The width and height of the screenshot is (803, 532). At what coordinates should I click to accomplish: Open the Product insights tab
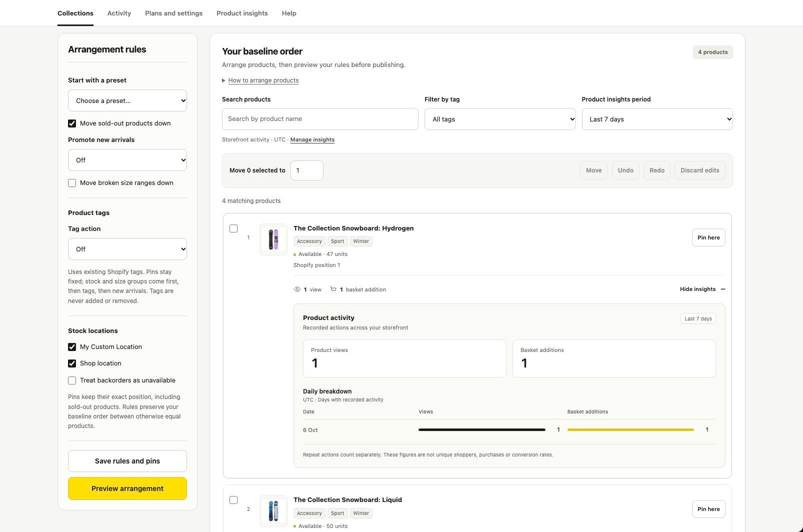[242, 13]
